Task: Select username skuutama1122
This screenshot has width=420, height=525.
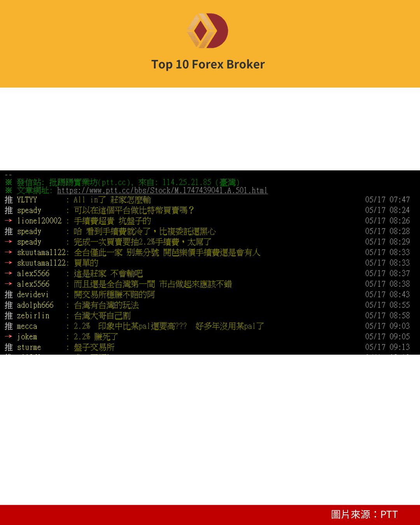Action: point(42,252)
